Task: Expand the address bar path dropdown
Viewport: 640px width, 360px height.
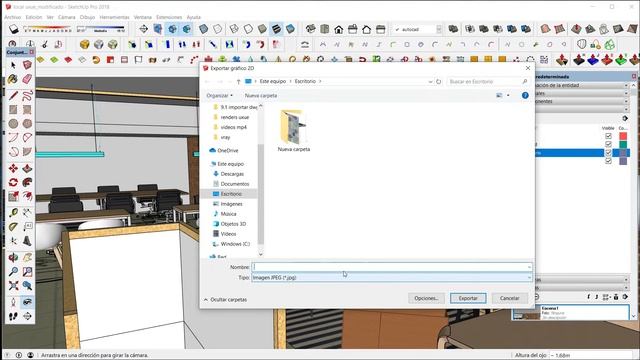Action: 430,82
